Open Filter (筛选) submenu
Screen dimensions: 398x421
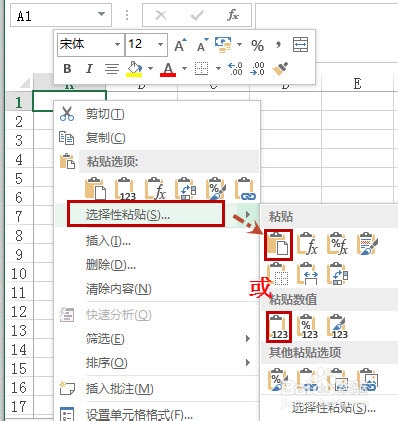coord(157,339)
